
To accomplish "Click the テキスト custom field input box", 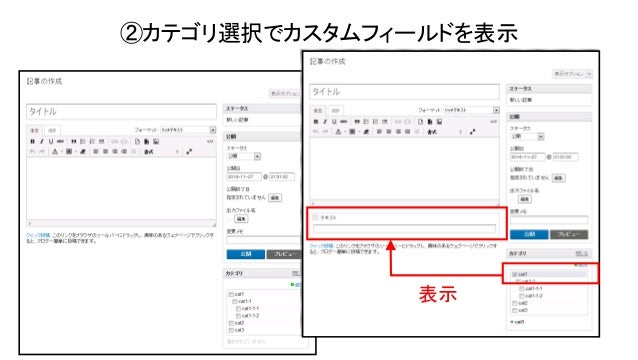I will (x=404, y=229).
